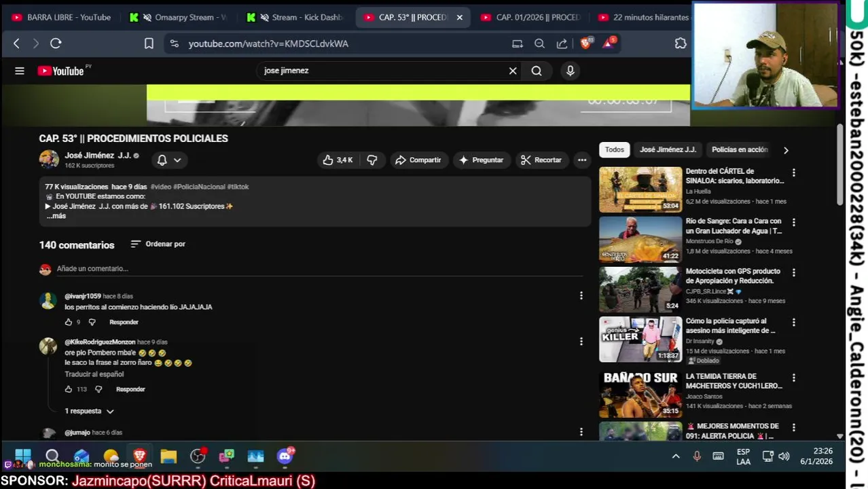
Task: Open the Ordenar por sort dropdown
Action: [x=158, y=244]
